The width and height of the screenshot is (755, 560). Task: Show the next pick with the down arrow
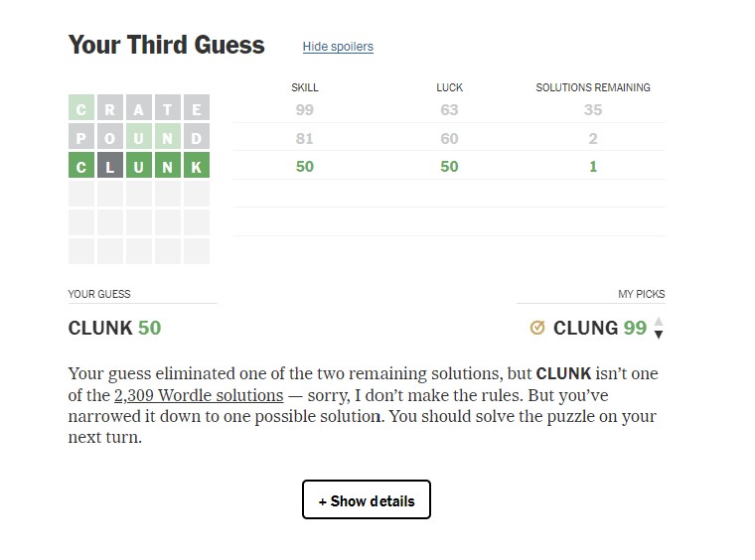pyautogui.click(x=659, y=335)
